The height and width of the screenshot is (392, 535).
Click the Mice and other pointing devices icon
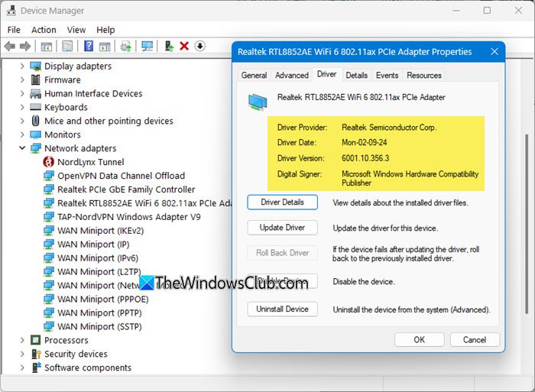(35, 121)
